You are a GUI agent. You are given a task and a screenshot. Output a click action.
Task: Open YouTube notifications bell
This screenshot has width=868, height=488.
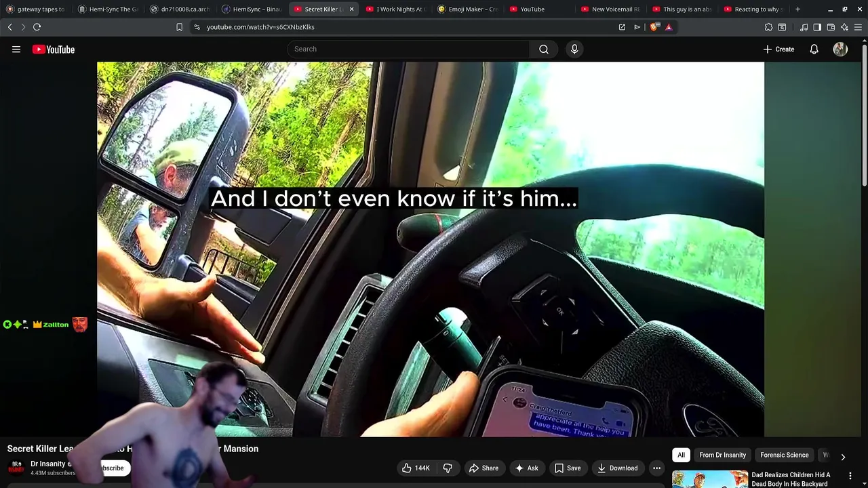click(814, 49)
